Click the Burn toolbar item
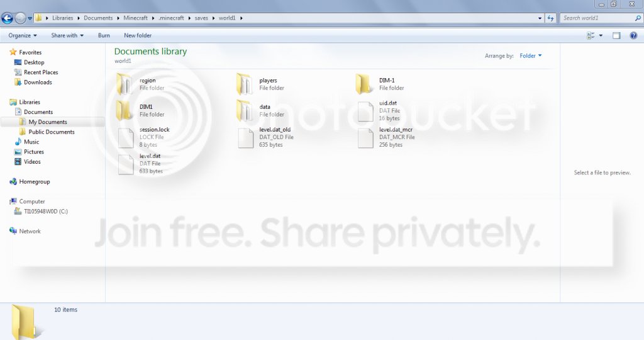This screenshot has width=644, height=340. (x=104, y=36)
